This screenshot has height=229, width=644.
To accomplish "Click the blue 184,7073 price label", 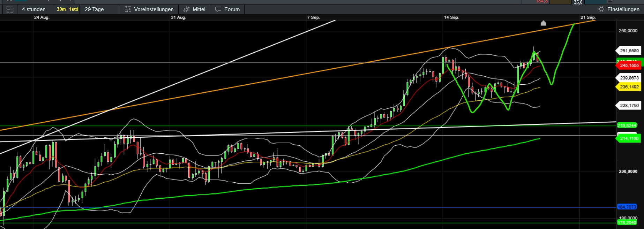I will tap(627, 207).
